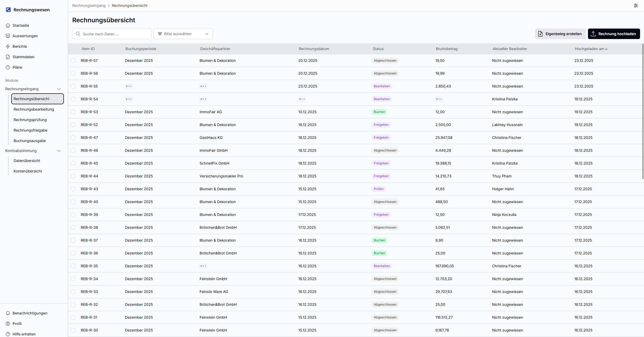Click the Pläne clock icon
The height and width of the screenshot is (337, 644).
point(8,67)
